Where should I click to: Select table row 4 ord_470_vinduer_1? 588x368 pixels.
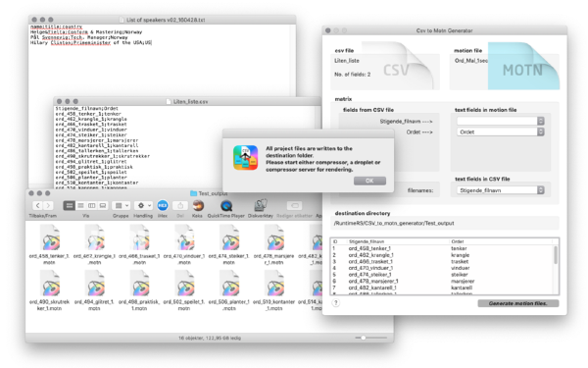pyautogui.click(x=442, y=268)
